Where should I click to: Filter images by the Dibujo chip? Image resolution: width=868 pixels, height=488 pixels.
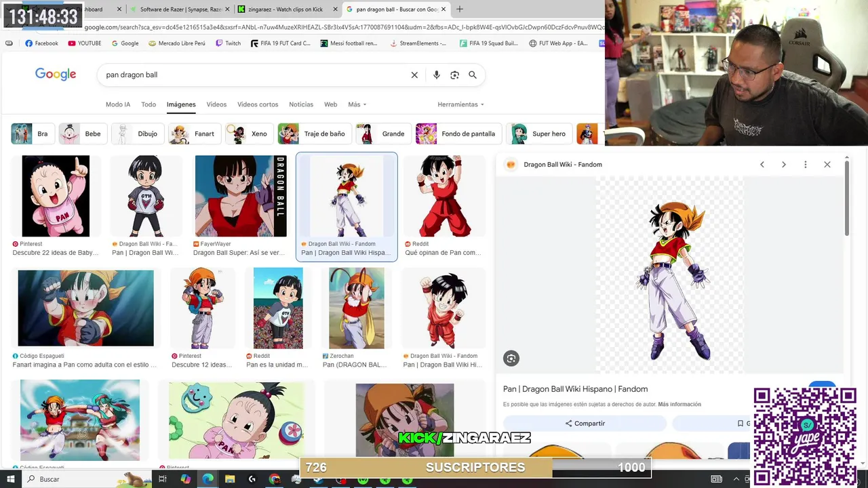pos(138,134)
